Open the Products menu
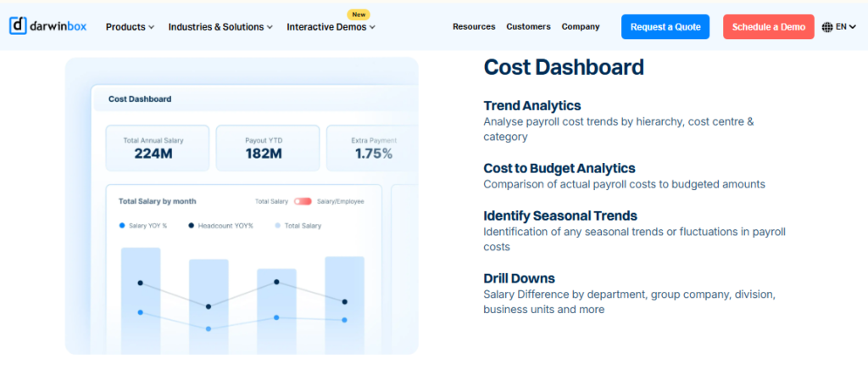Viewport: 868px width, 381px height. (x=130, y=26)
